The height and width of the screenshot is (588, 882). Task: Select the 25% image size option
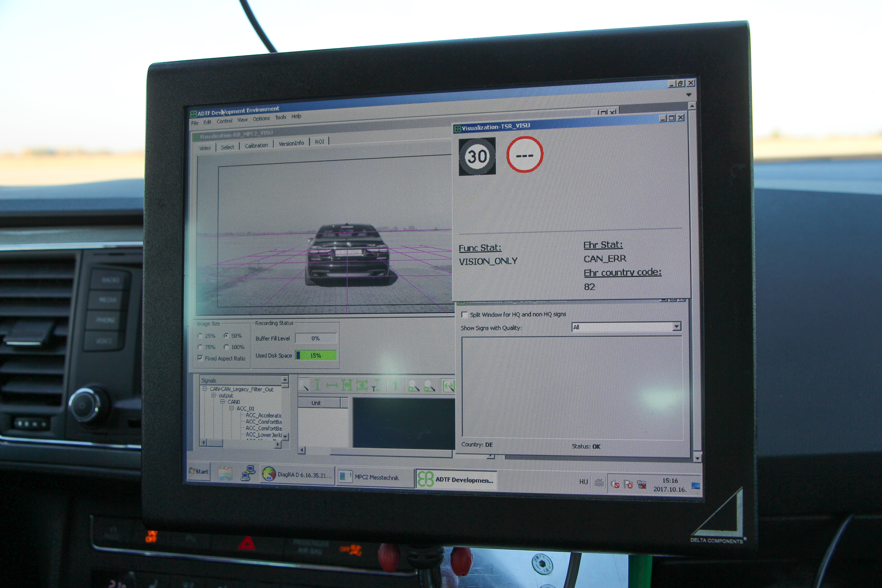(200, 336)
